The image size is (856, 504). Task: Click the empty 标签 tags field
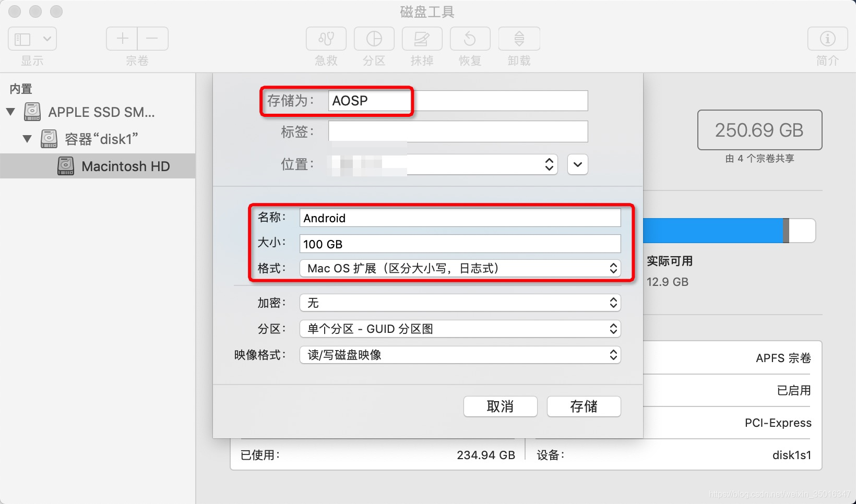(458, 131)
